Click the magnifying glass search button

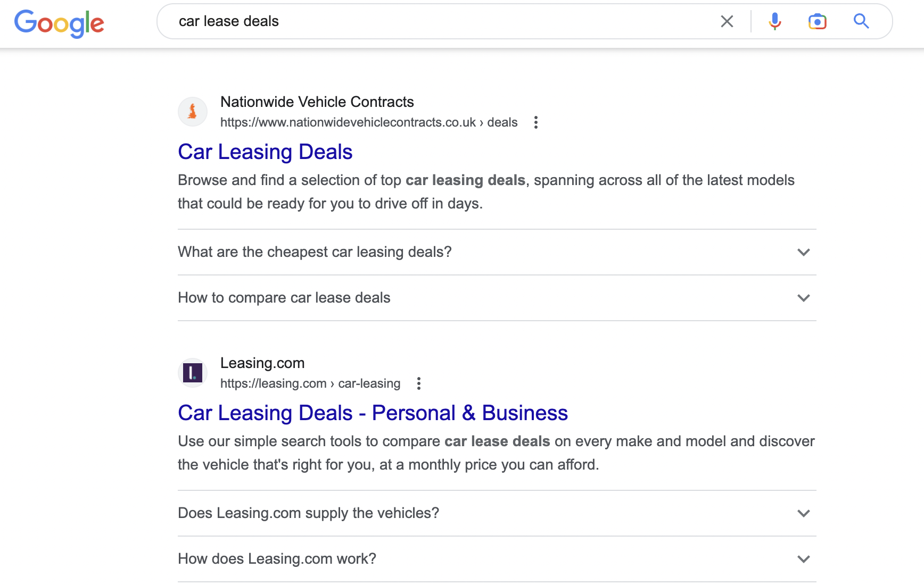[861, 21]
